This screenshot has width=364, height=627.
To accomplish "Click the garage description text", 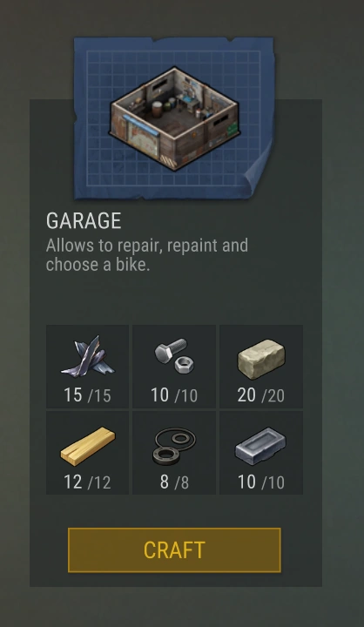I will 147,254.
